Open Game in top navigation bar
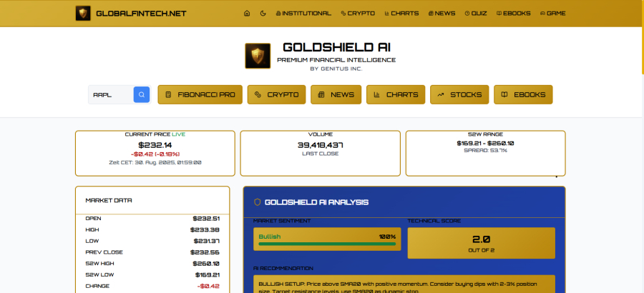The image size is (644, 293). (x=552, y=13)
